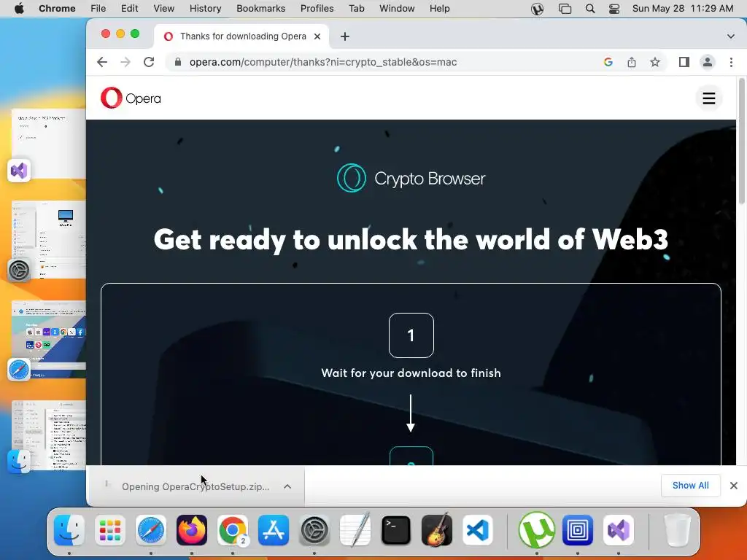Open Launchpad from the Dock

(x=110, y=529)
